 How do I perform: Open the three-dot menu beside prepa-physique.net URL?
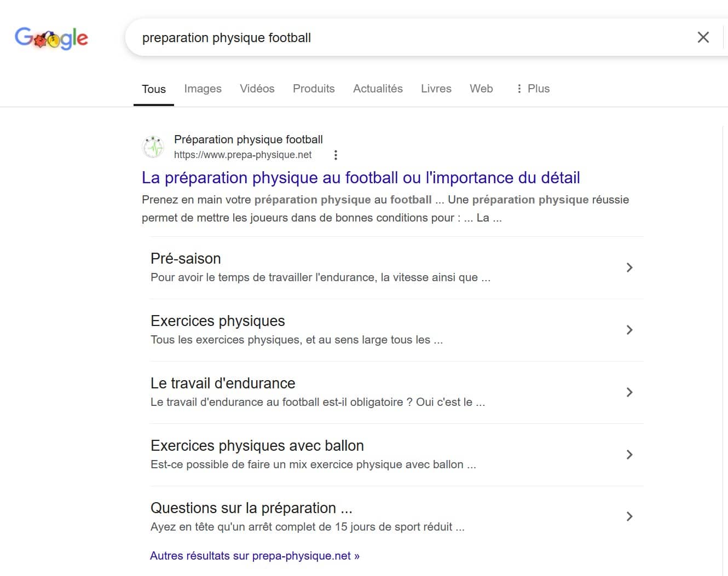pyautogui.click(x=336, y=155)
